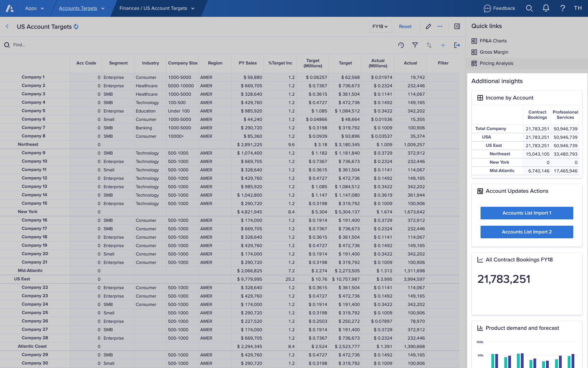Image resolution: width=588 pixels, height=368 pixels.
Task: Open the search magnifier in the top bar
Action: point(529,8)
